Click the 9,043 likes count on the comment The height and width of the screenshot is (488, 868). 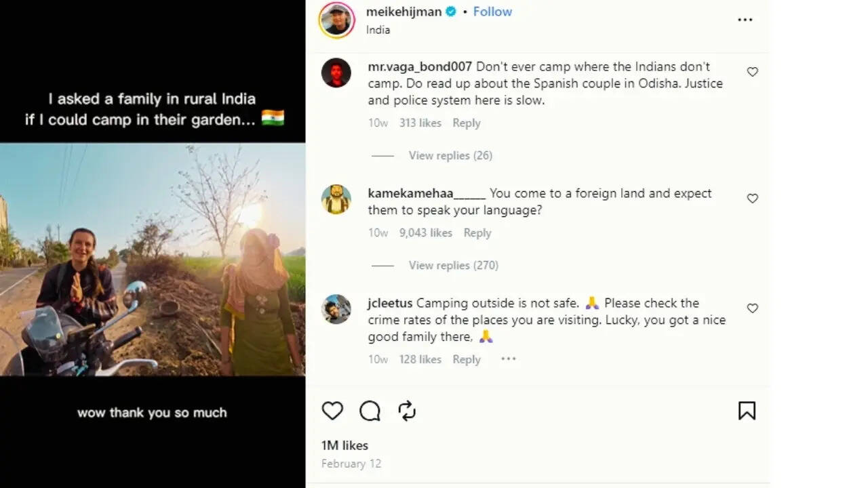tap(426, 232)
